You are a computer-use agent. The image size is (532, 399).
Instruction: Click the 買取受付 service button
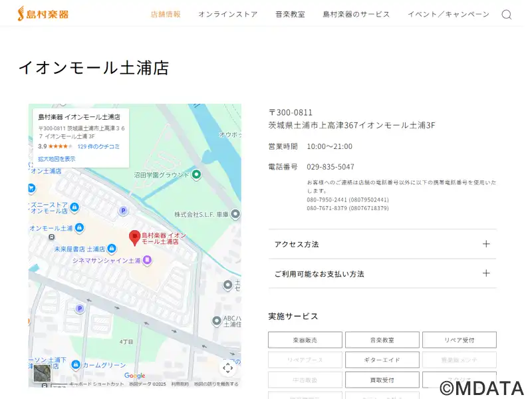[382, 380]
